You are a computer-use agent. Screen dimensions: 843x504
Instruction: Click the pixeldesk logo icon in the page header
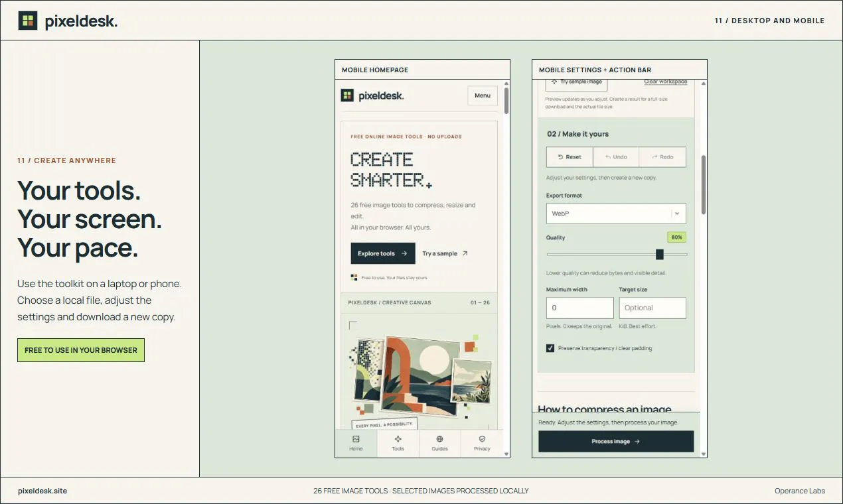(28, 21)
